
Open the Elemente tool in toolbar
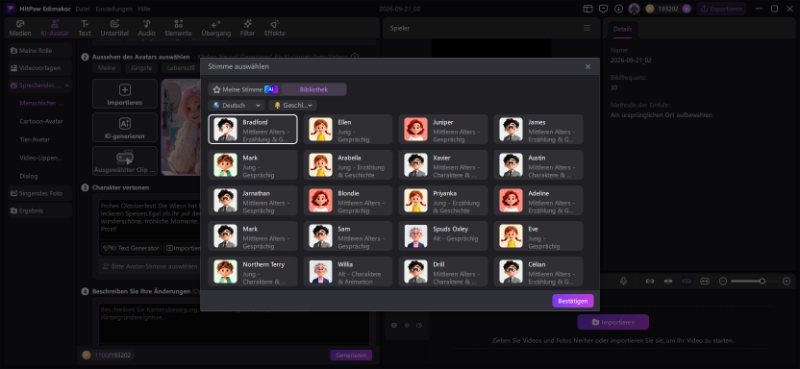coord(178,28)
